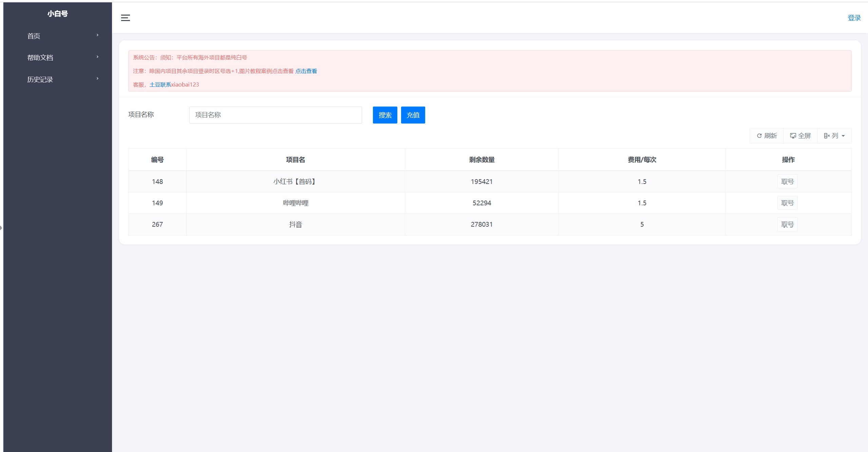This screenshot has height=452, width=868.
Task: Click the ID cell 267
Action: 157,224
